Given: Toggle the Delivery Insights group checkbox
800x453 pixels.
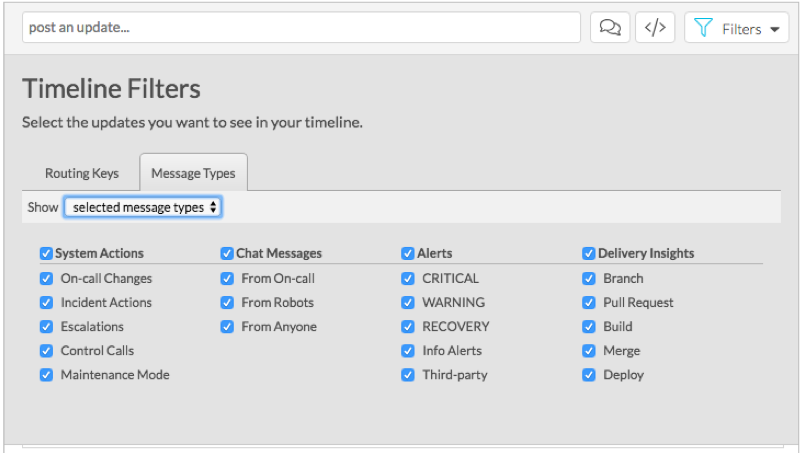Looking at the screenshot, I should (589, 254).
